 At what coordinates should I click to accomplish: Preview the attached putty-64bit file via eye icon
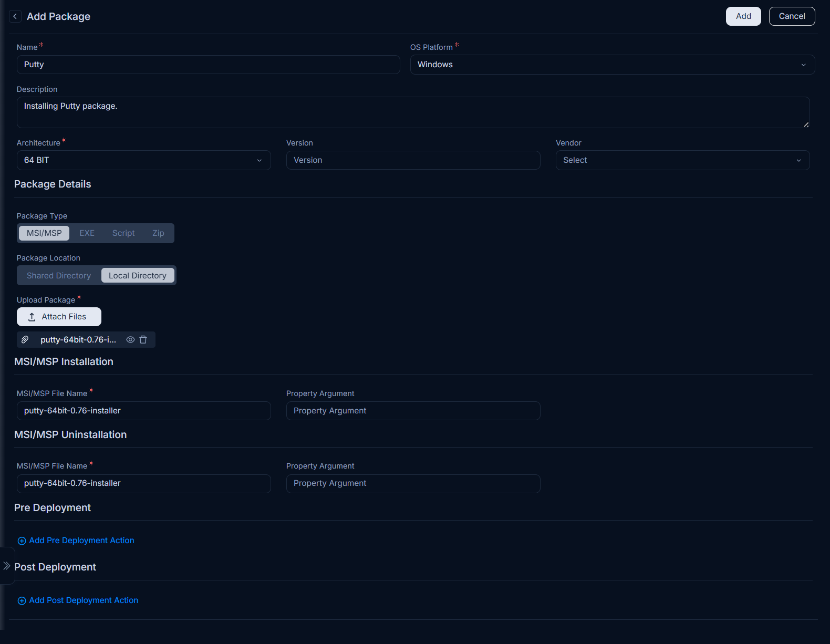coord(130,340)
